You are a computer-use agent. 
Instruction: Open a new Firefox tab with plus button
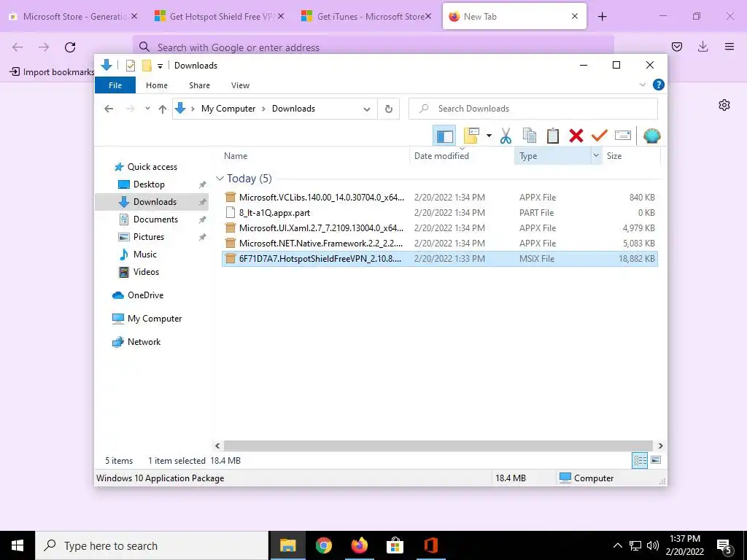pos(602,16)
